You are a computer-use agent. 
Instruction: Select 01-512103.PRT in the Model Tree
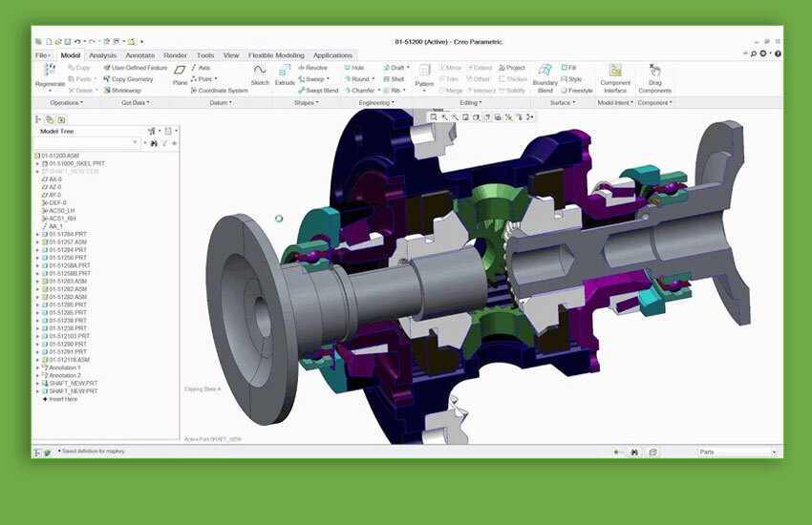click(x=66, y=336)
